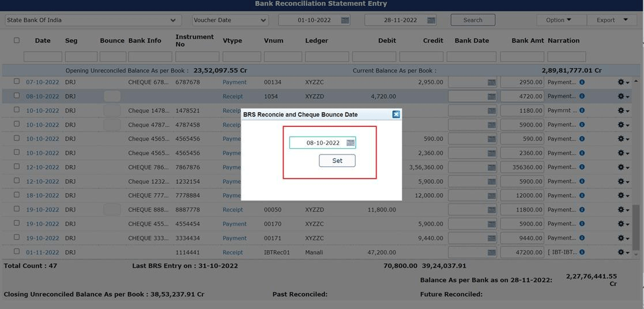Toggle the select-all checkbox in header
Image resolution: width=644 pixels, height=309 pixels.
click(17, 40)
